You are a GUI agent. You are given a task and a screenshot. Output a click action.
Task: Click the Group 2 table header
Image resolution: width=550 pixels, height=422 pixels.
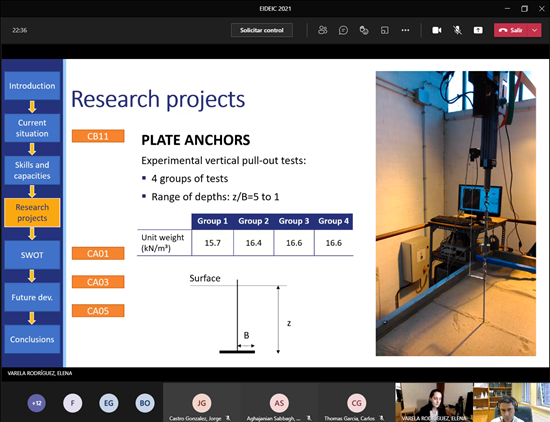point(254,221)
